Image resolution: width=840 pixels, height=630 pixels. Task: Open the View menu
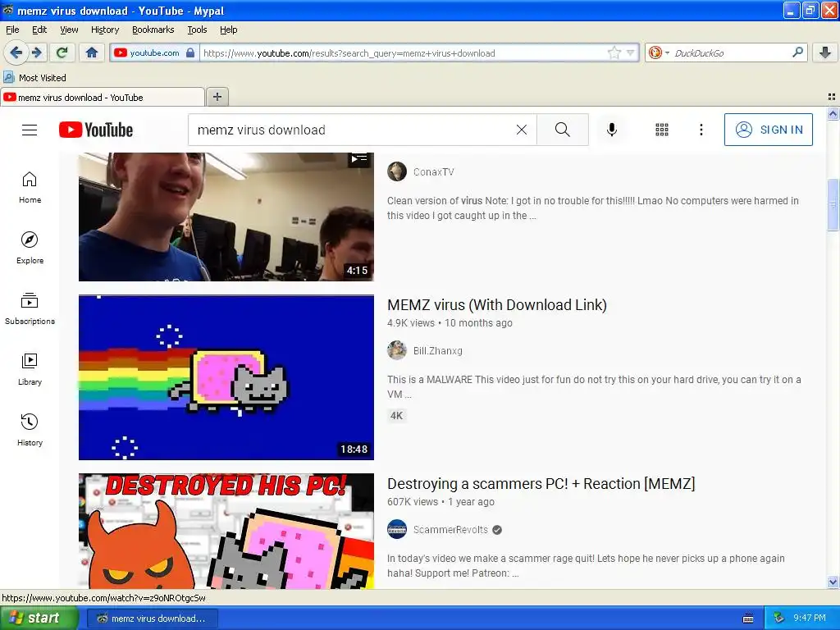pyautogui.click(x=69, y=30)
